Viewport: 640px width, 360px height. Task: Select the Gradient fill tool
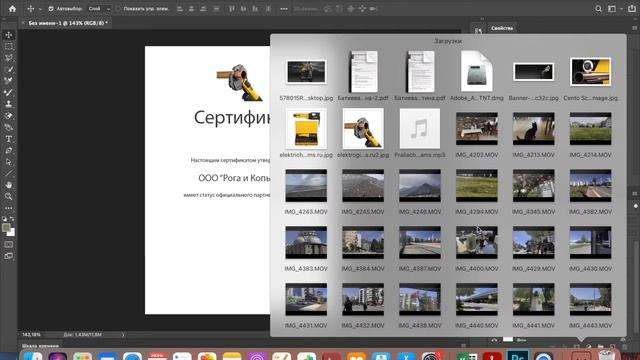pyautogui.click(x=9, y=127)
